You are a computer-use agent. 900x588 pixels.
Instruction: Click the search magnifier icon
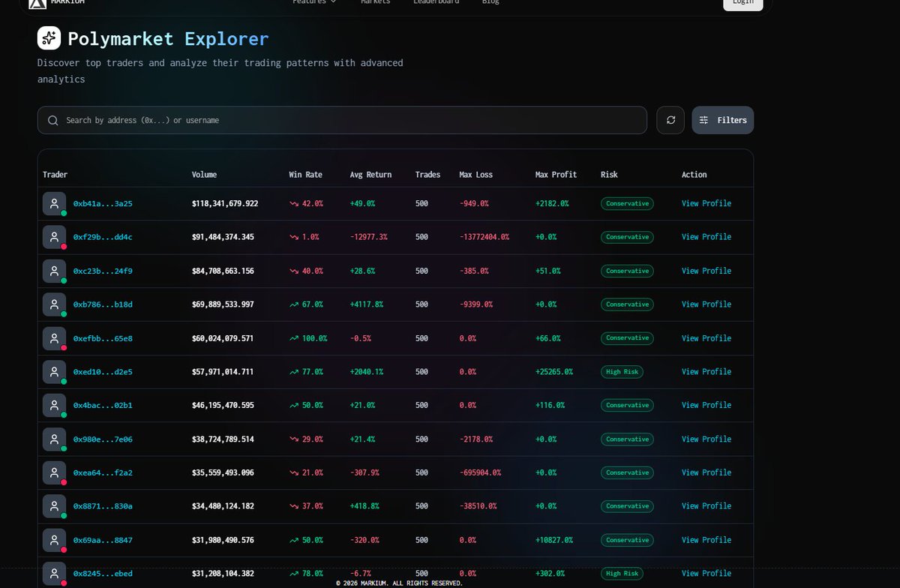53,120
